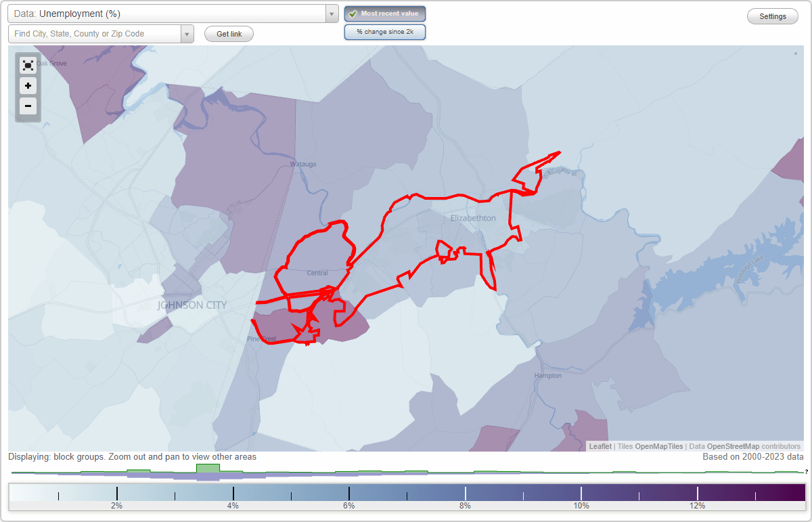Image resolution: width=812 pixels, height=522 pixels.
Task: Follow the Leaflet attribution link
Action: click(x=600, y=446)
